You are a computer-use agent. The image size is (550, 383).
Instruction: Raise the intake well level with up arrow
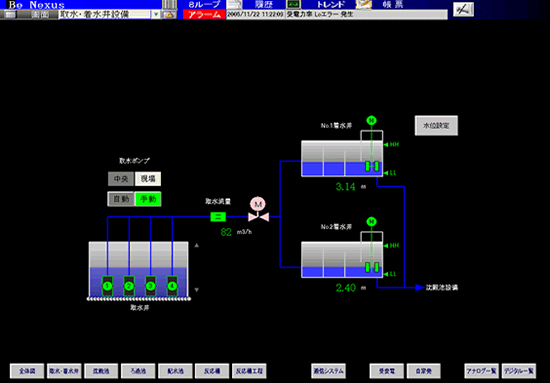coord(196,246)
